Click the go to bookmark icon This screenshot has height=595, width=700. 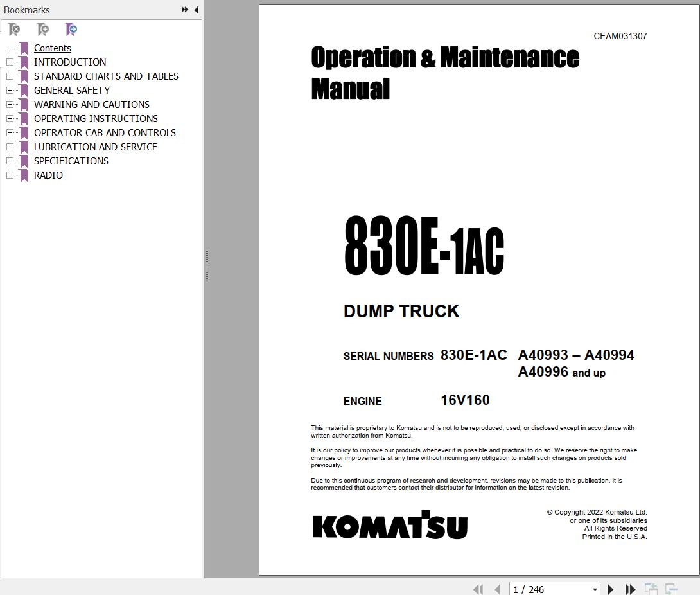tap(71, 30)
